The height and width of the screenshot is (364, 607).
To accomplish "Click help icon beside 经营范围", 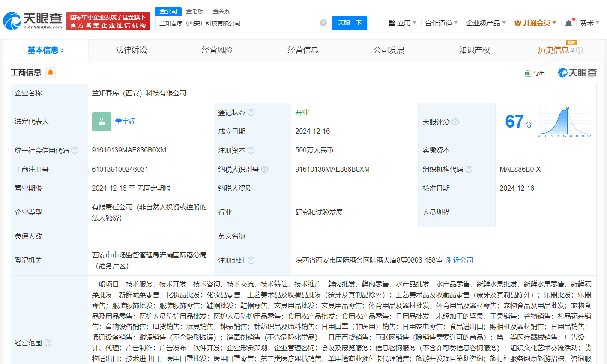I will (48, 343).
